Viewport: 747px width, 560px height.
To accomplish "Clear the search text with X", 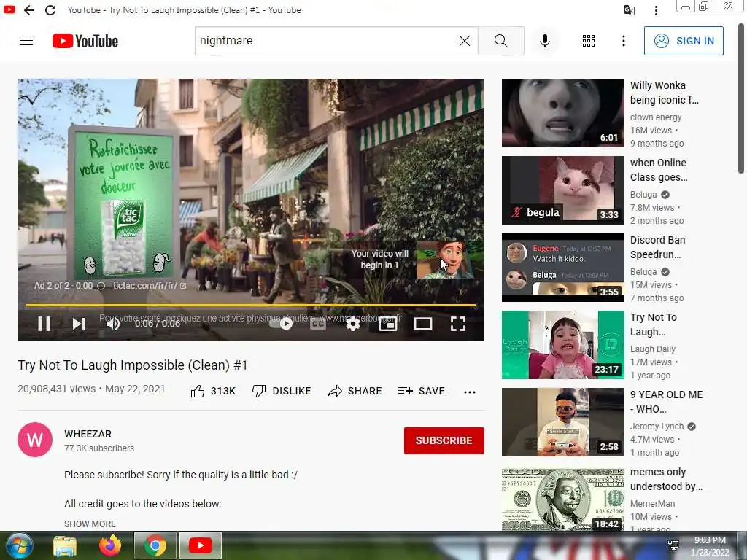I will click(465, 41).
